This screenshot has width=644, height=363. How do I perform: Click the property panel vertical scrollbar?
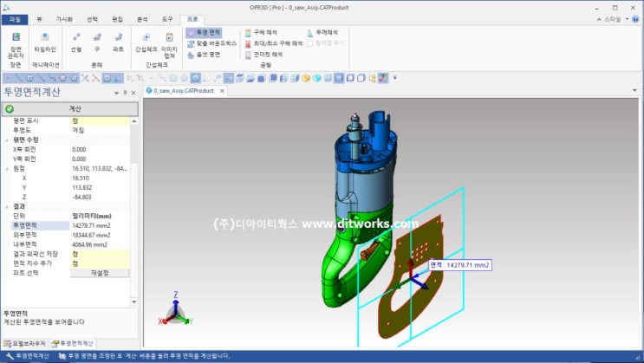click(x=134, y=211)
